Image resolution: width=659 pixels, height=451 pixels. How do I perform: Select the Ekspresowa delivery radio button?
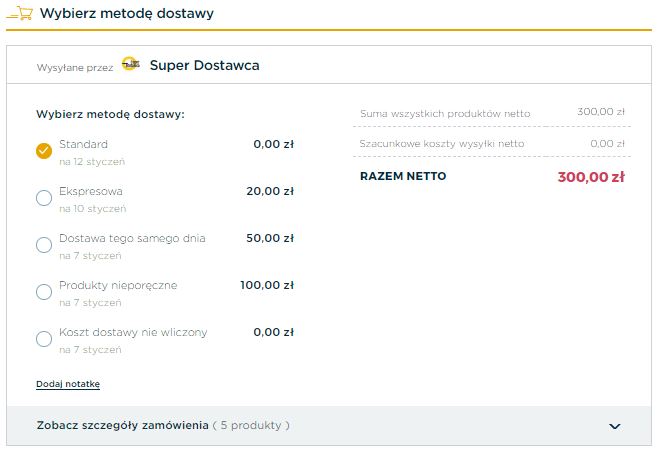point(44,198)
